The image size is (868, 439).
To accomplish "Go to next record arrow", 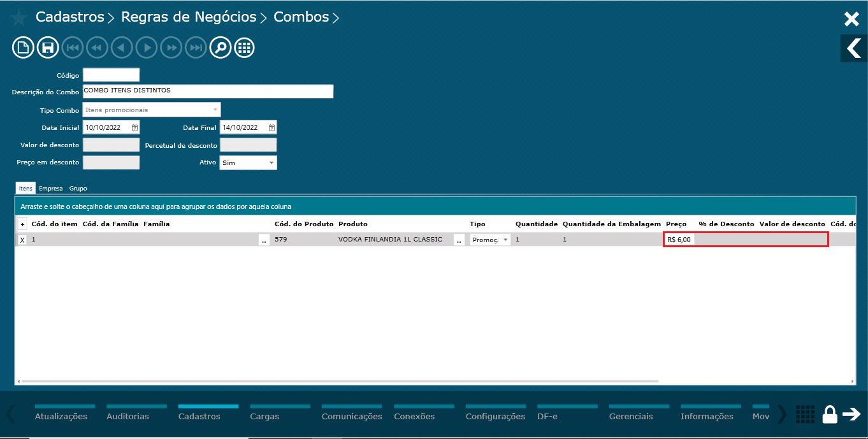I will (x=147, y=48).
